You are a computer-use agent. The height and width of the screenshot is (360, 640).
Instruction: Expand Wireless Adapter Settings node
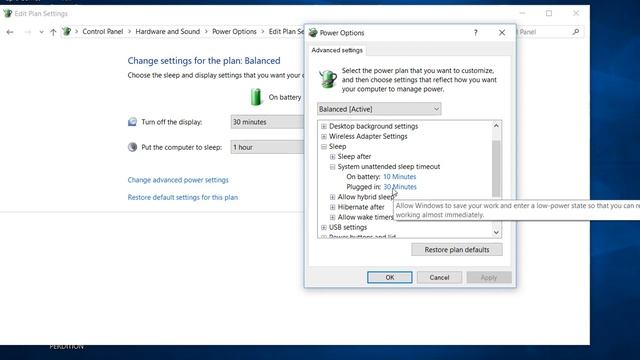click(x=324, y=136)
